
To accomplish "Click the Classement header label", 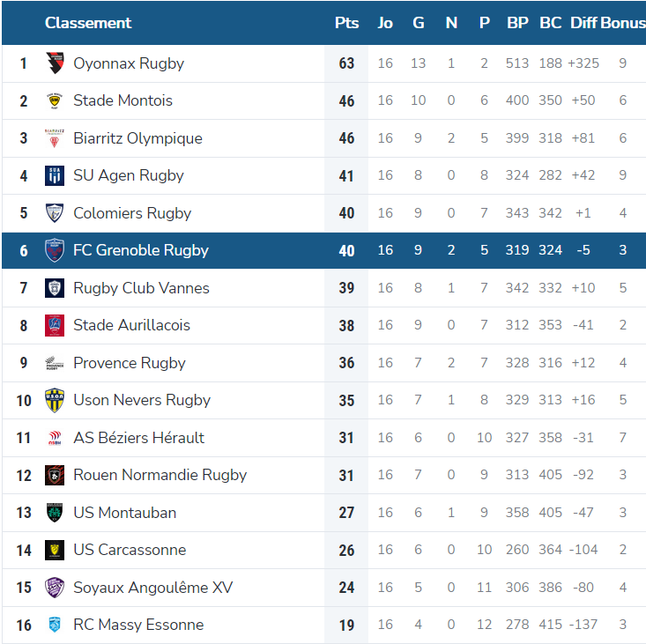I will 88,23.
